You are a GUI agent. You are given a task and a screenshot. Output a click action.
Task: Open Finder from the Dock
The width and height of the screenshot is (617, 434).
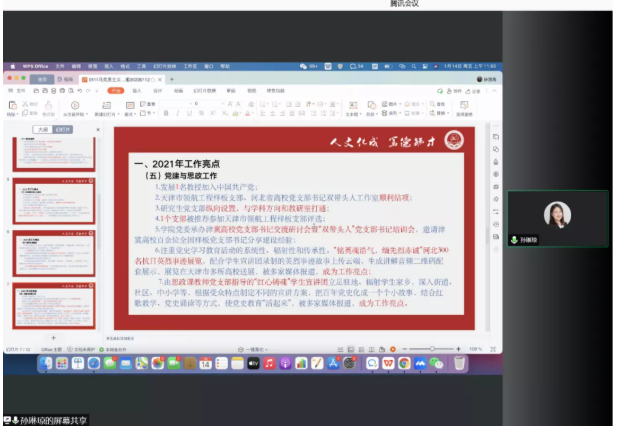47,363
